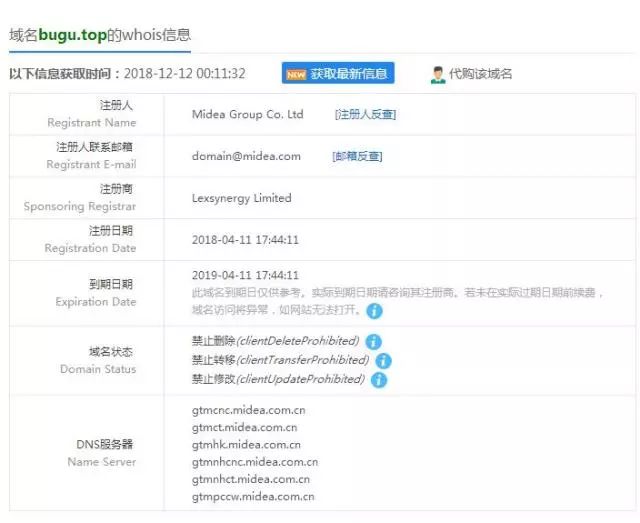The height and width of the screenshot is (523, 640).
Task: Open the 注册人反查 reverse lookup link
Action: point(365,114)
